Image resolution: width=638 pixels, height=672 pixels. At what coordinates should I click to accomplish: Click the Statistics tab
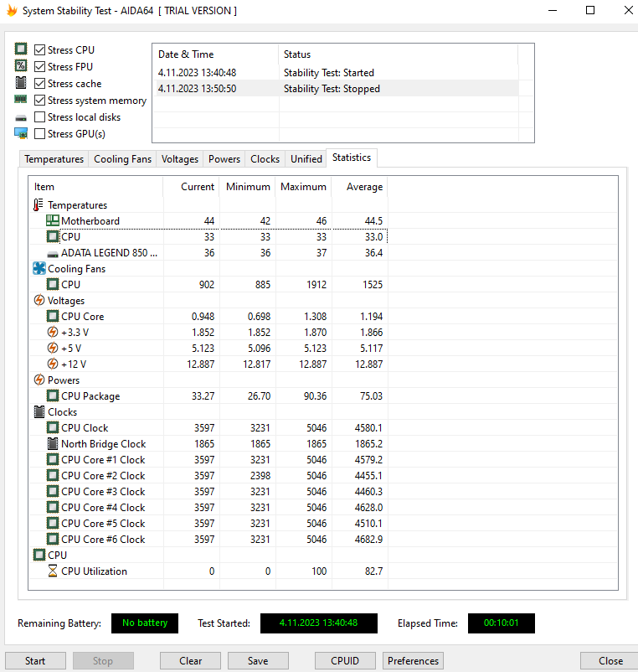[x=352, y=158]
